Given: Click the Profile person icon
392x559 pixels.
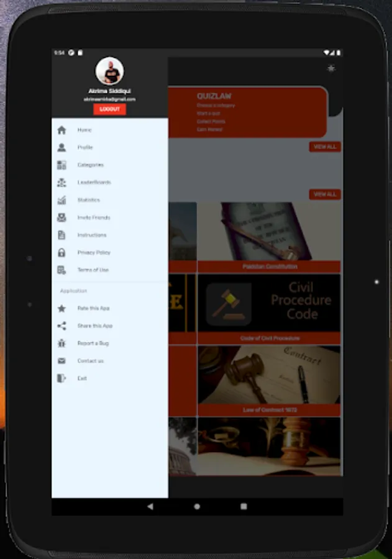Looking at the screenshot, I should point(62,147).
